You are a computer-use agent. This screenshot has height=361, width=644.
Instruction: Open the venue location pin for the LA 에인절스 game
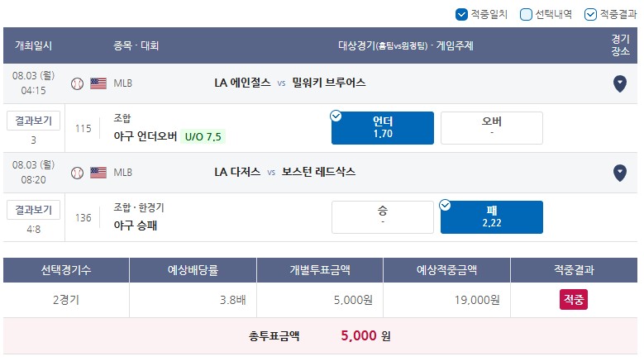click(620, 84)
